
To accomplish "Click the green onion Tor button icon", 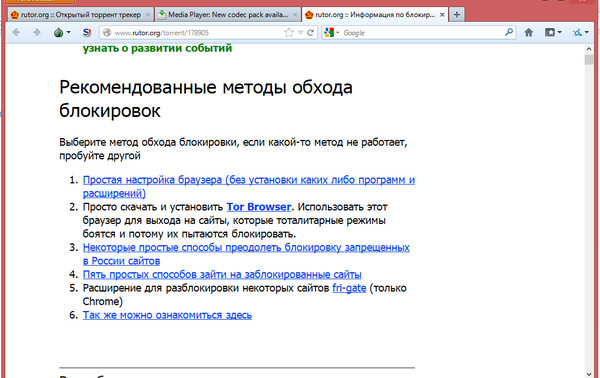I will pyautogui.click(x=59, y=33).
